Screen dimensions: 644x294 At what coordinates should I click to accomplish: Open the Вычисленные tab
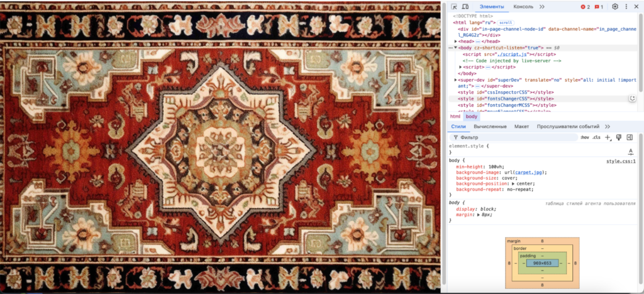(490, 126)
